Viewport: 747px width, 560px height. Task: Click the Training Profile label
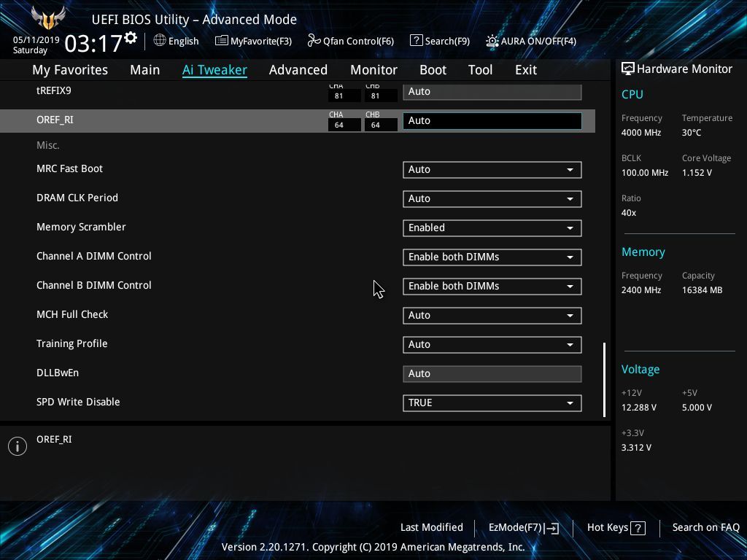(72, 344)
